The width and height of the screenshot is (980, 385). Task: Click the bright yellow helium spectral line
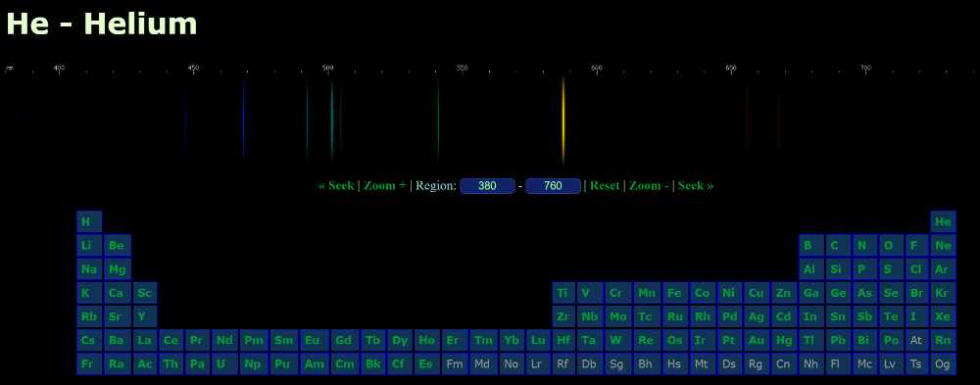563,119
